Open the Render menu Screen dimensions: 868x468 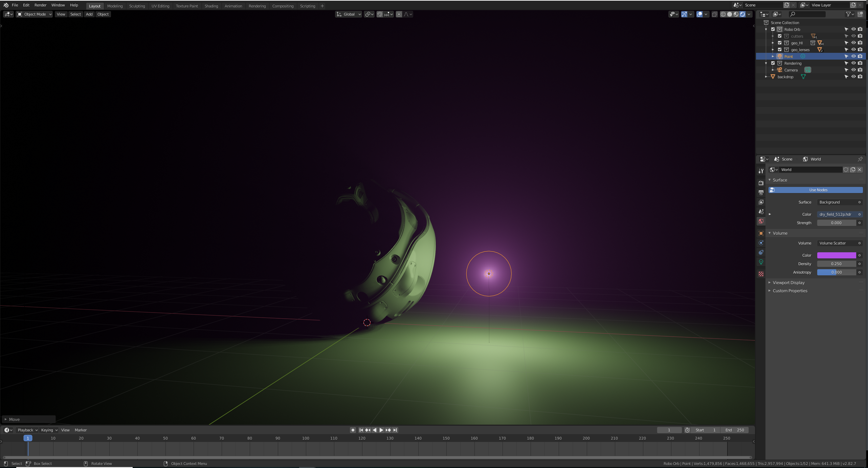coord(40,5)
